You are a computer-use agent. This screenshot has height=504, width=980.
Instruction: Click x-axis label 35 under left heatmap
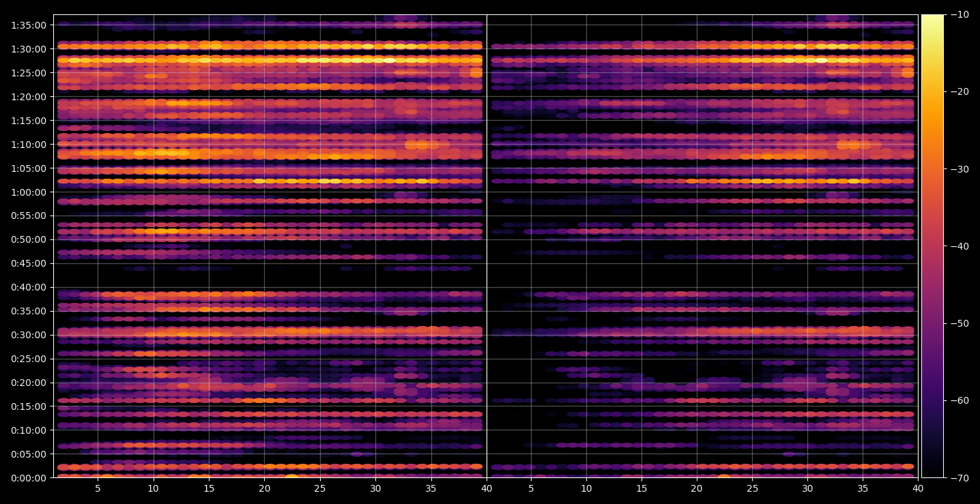pos(431,489)
